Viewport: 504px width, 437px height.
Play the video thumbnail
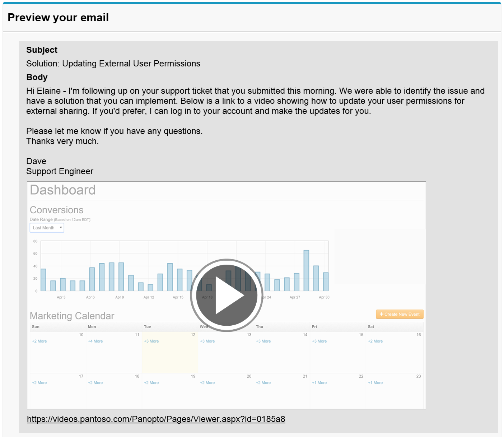227,295
